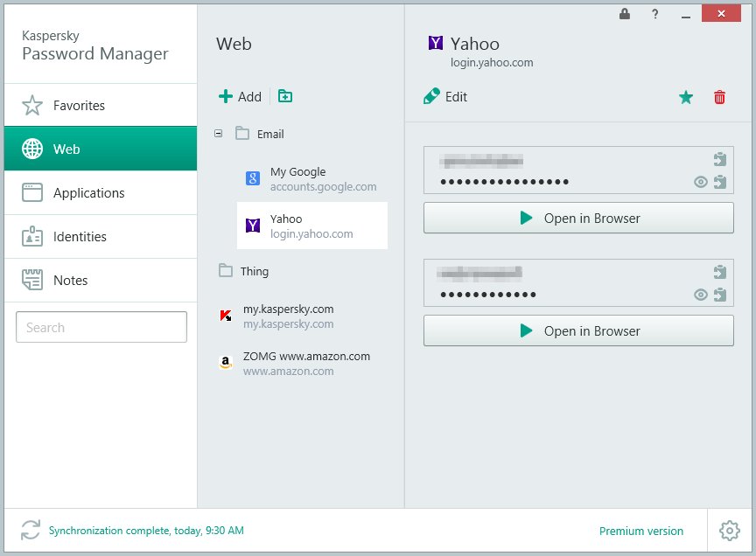Click Synchronization complete status text
Viewport: 756px width, 556px height.
146,531
